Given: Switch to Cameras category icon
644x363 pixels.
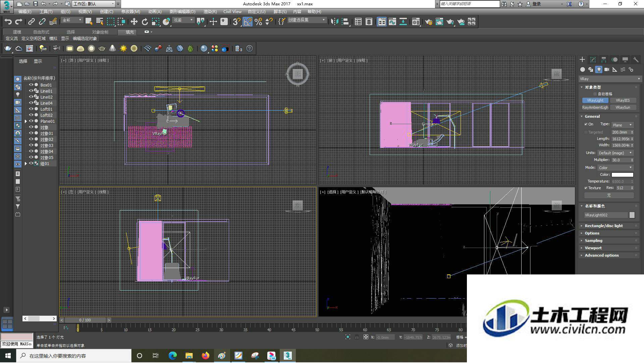Looking at the screenshot, I should (x=607, y=69).
